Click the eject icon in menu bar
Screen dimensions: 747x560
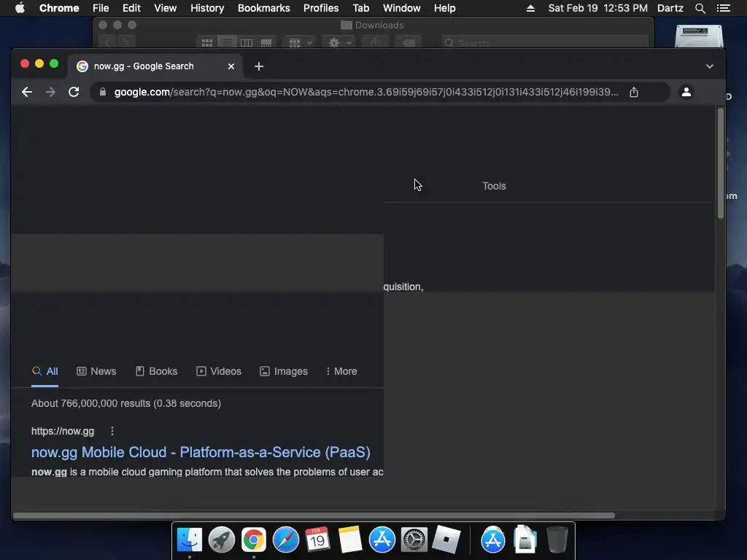coord(530,8)
